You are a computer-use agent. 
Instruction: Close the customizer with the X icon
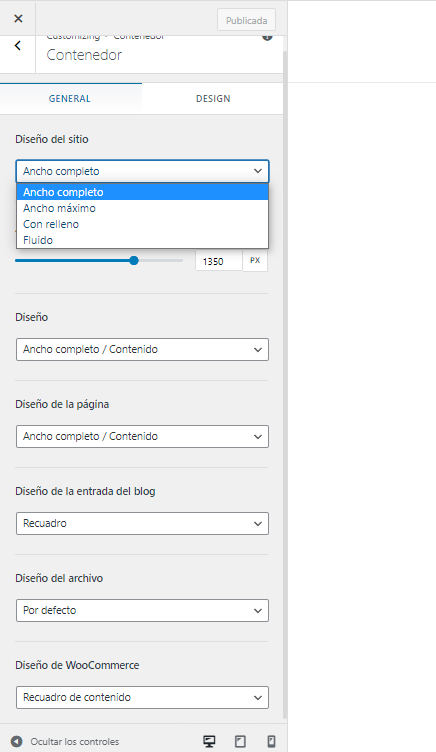pos(18,19)
